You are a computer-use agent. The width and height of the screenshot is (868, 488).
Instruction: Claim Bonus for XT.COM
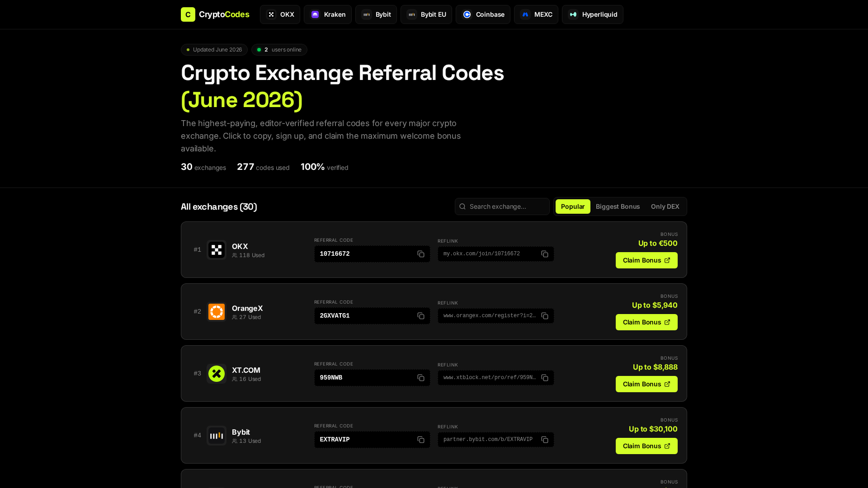(x=646, y=384)
